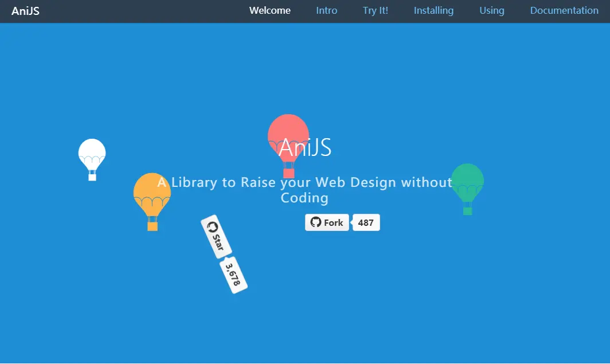Click the AniJS brand logo in navbar

pos(25,11)
